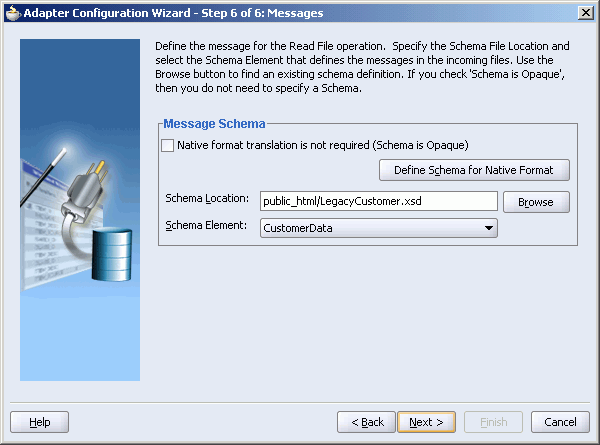Enable the Schema is Opaque checkbox
Screen dimensions: 600x445
click(x=168, y=145)
